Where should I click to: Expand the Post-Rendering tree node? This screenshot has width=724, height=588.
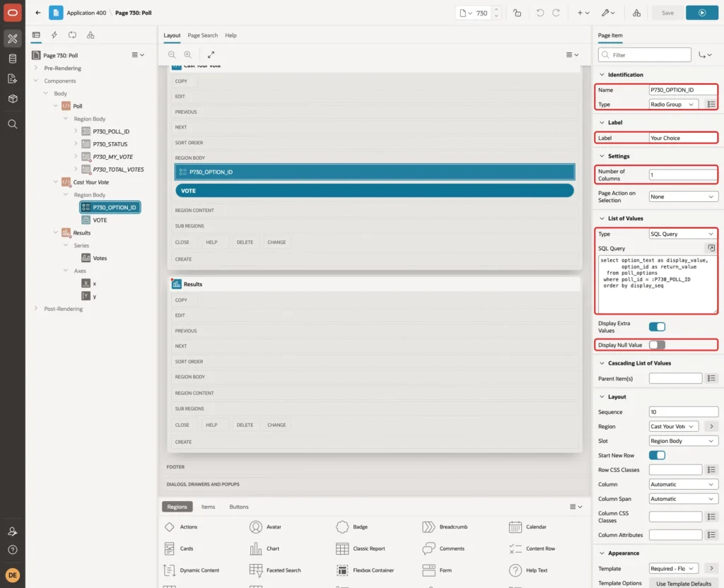36,308
